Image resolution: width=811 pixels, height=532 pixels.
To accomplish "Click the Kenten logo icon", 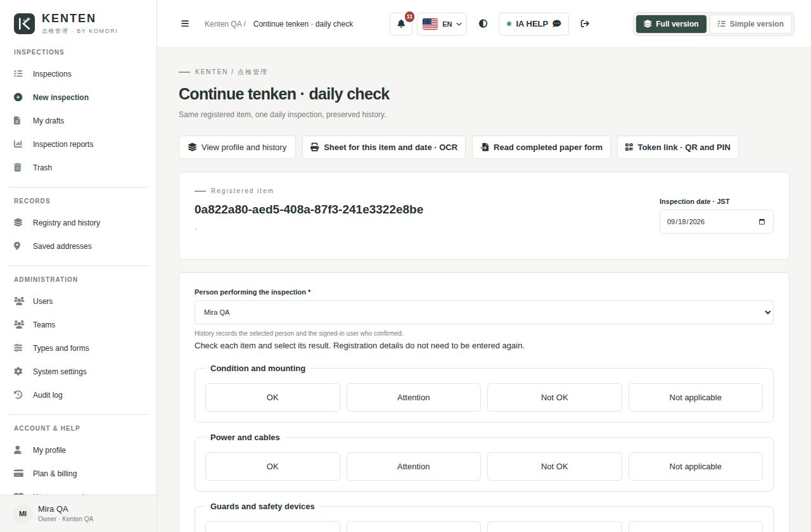I will 24,23.
